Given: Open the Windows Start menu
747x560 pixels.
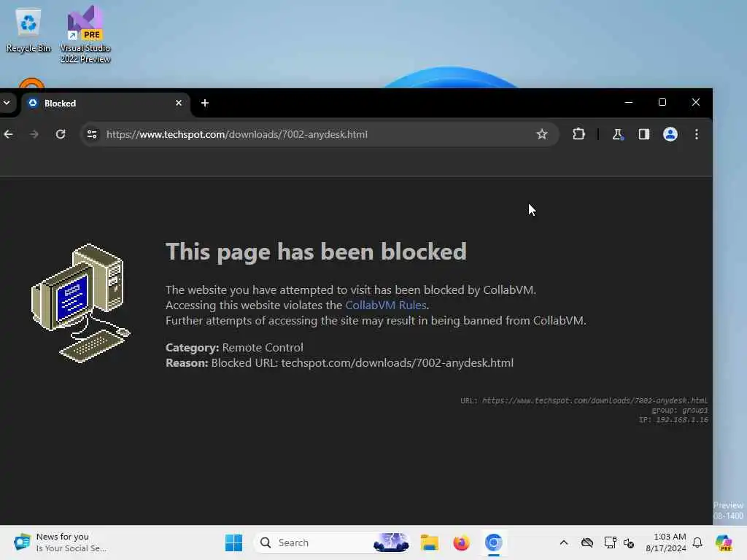Looking at the screenshot, I should [x=233, y=542].
